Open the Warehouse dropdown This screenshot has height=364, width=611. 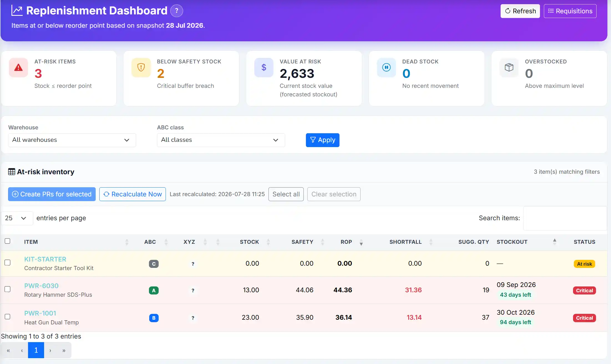[72, 140]
